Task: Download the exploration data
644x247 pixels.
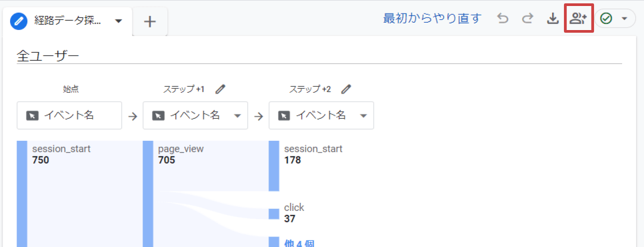Action: click(553, 19)
